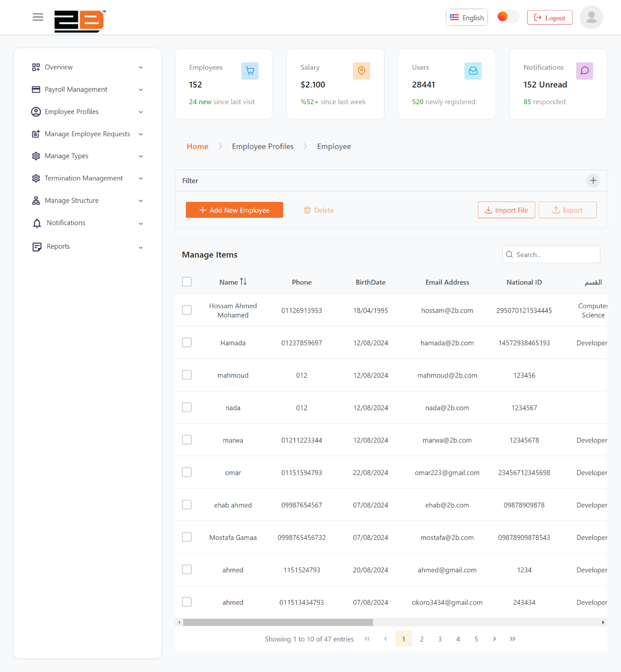Tick the checkbox for omar
Screen dimensions: 621x672
187,472
